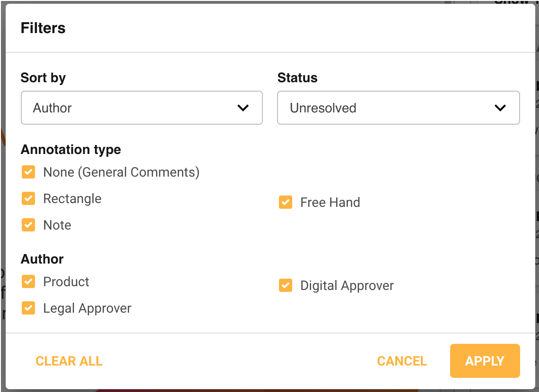Uncheck the Note annotation checkbox
This screenshot has width=539, height=392.
[28, 225]
